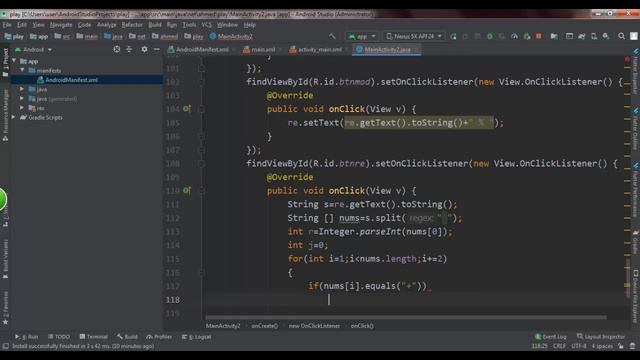Image resolution: width=640 pixels, height=360 pixels.
Task: Open the Navigate menu
Action: click(61, 25)
